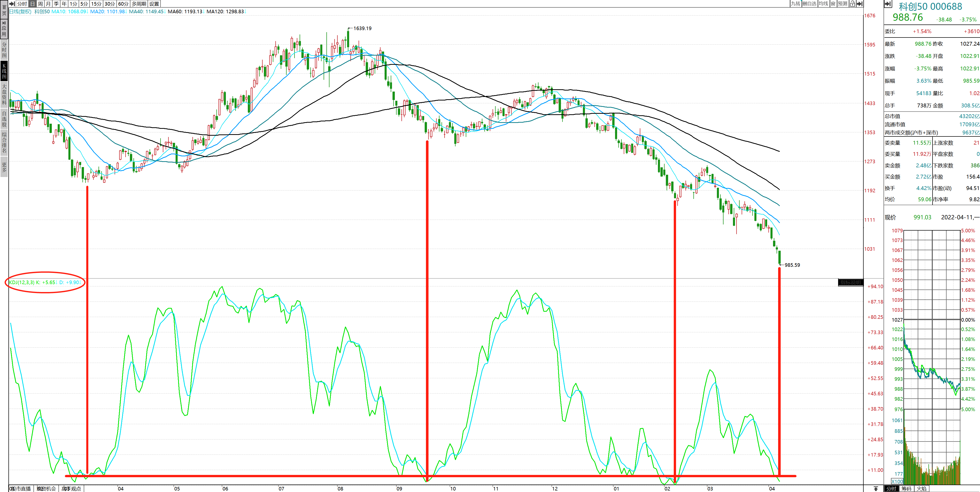This screenshot has height=492, width=980.
Task: Open 首页 in the left sidebar
Action: pyautogui.click(x=4, y=10)
